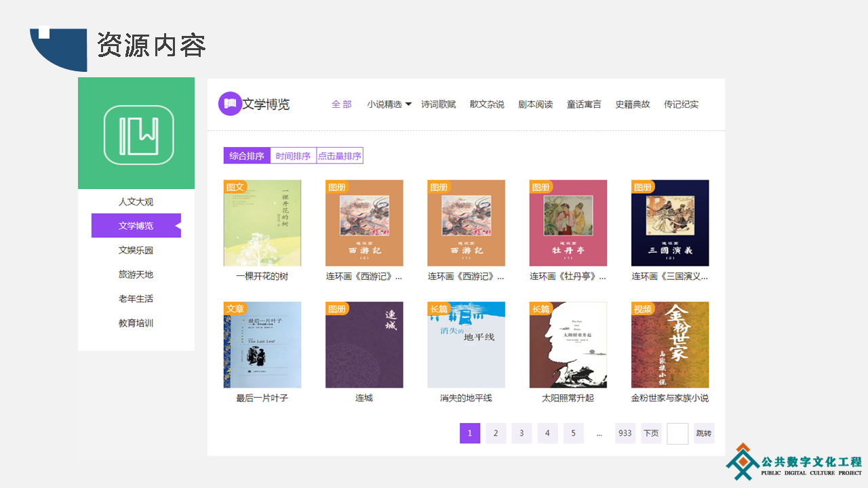Open the purple 连城 album cover

(x=364, y=345)
